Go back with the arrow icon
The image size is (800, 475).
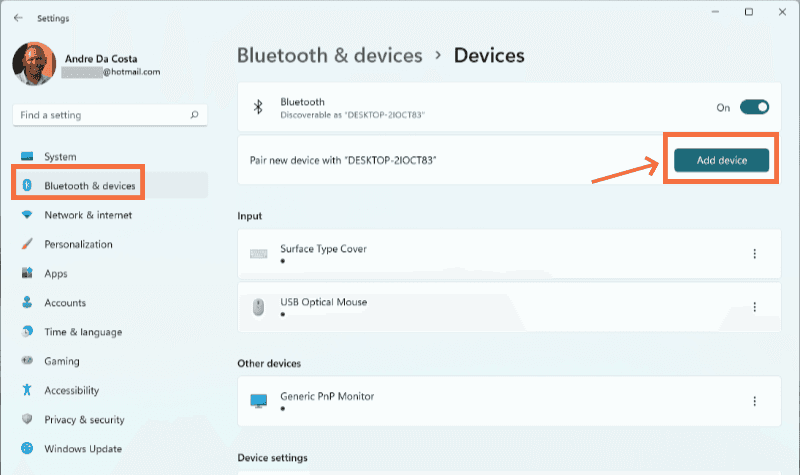(x=18, y=18)
